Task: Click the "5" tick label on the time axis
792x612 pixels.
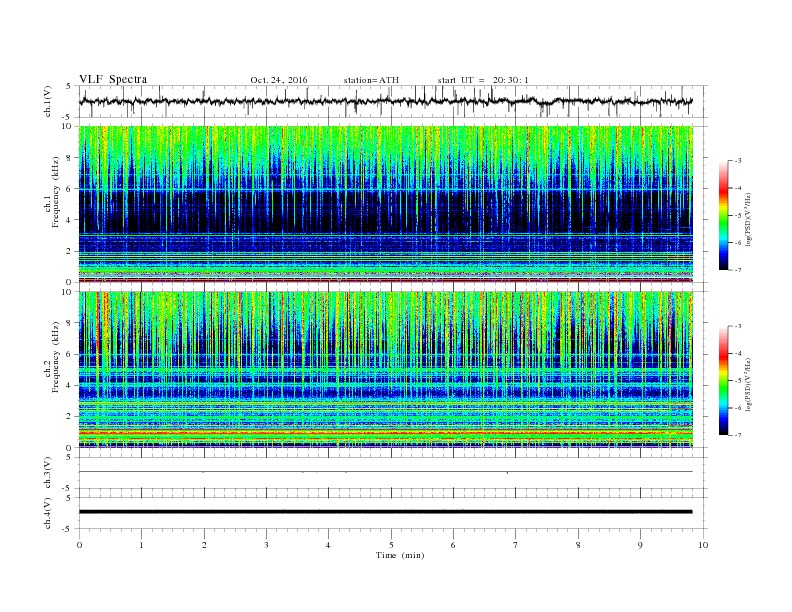Action: point(391,545)
